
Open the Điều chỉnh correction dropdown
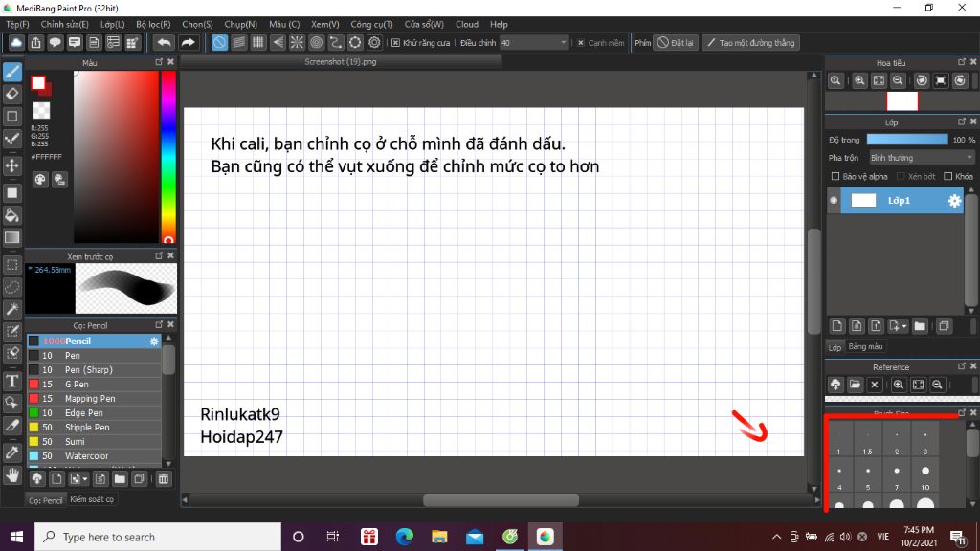coord(534,43)
